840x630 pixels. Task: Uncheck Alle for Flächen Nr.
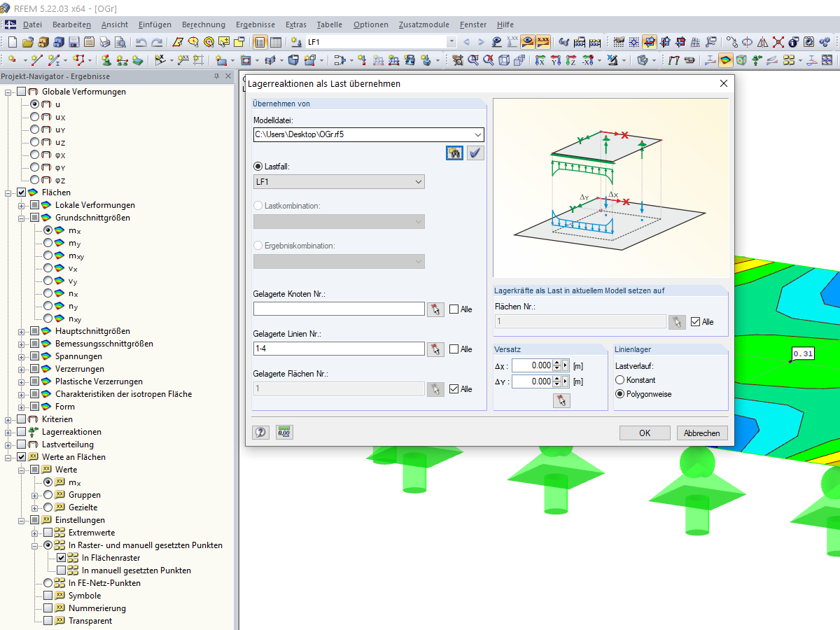[695, 322]
